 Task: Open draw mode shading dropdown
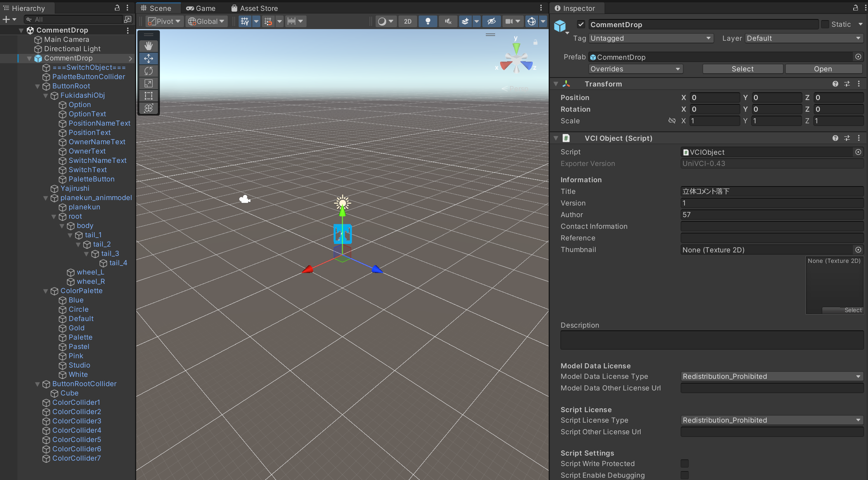[x=386, y=21]
